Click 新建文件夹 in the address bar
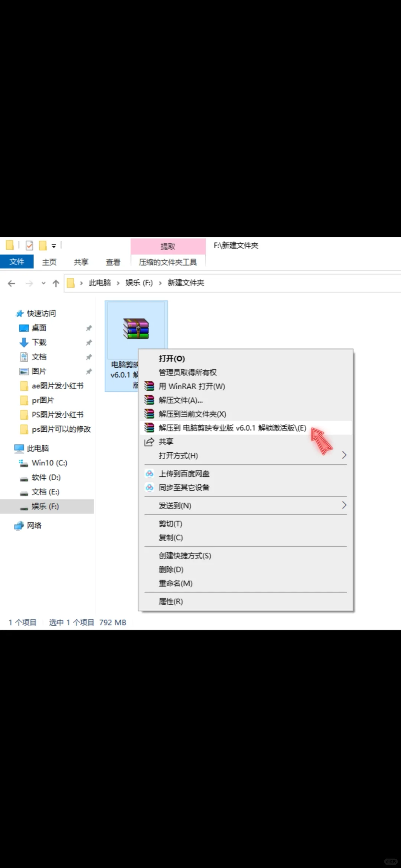401x868 pixels. pos(186,283)
